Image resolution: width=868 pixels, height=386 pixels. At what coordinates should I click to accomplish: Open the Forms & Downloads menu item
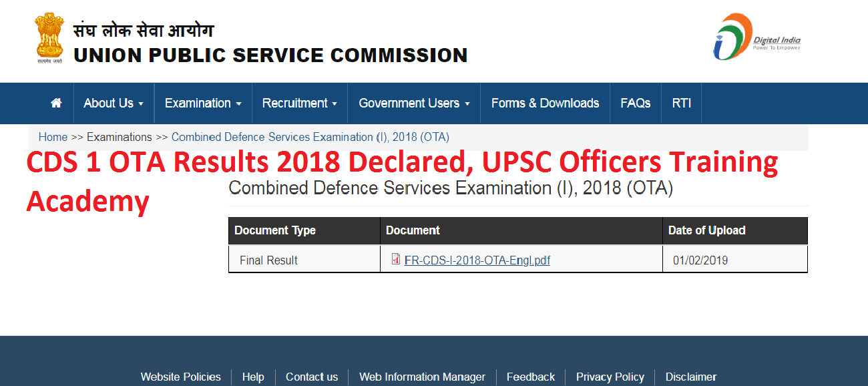pyautogui.click(x=545, y=103)
